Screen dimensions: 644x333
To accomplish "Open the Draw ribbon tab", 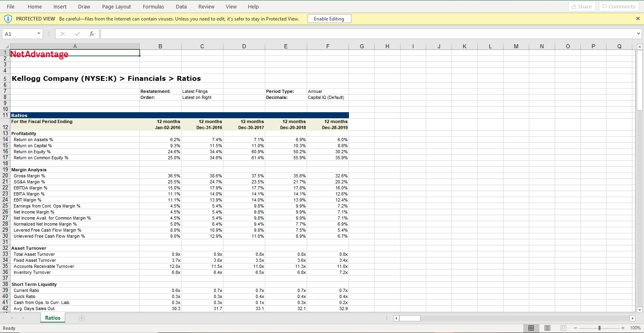I will 84,6.
